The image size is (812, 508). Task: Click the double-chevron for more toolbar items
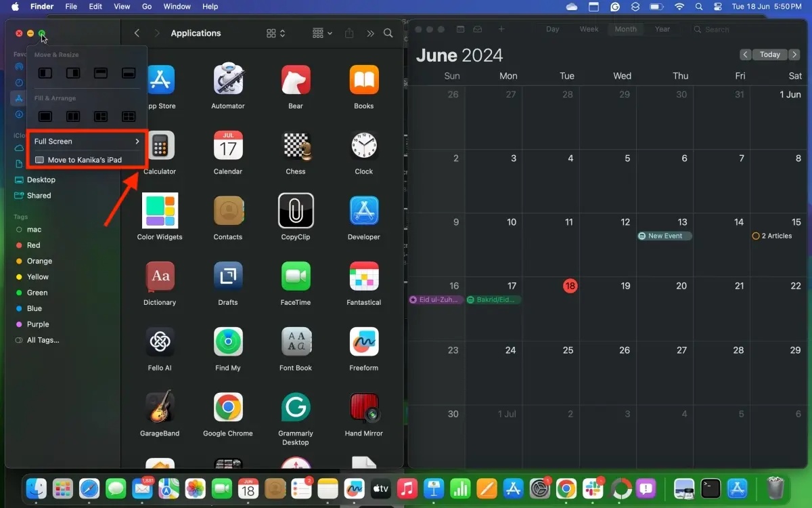(x=369, y=33)
